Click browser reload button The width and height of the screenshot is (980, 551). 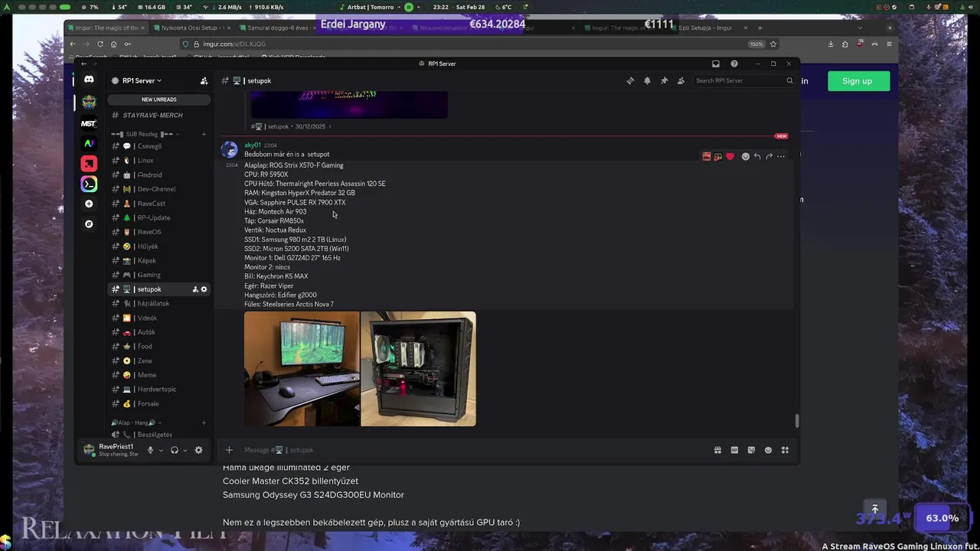(x=100, y=44)
